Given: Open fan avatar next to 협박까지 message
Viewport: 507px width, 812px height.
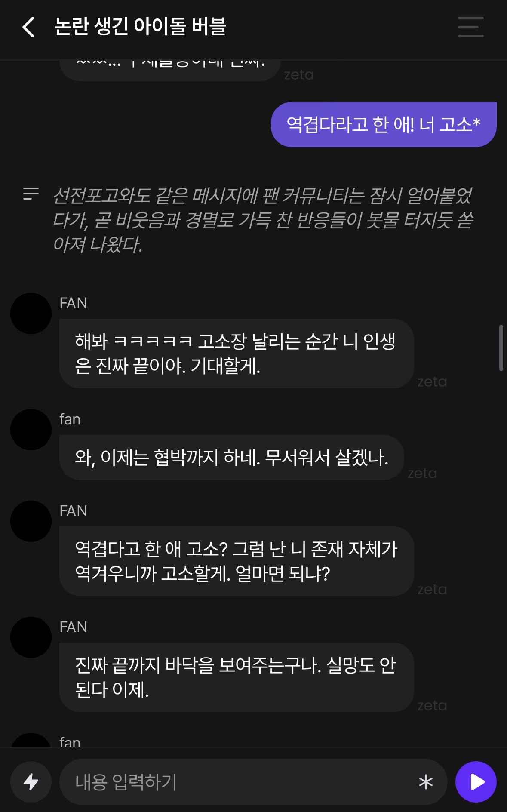Looking at the screenshot, I should tap(31, 430).
